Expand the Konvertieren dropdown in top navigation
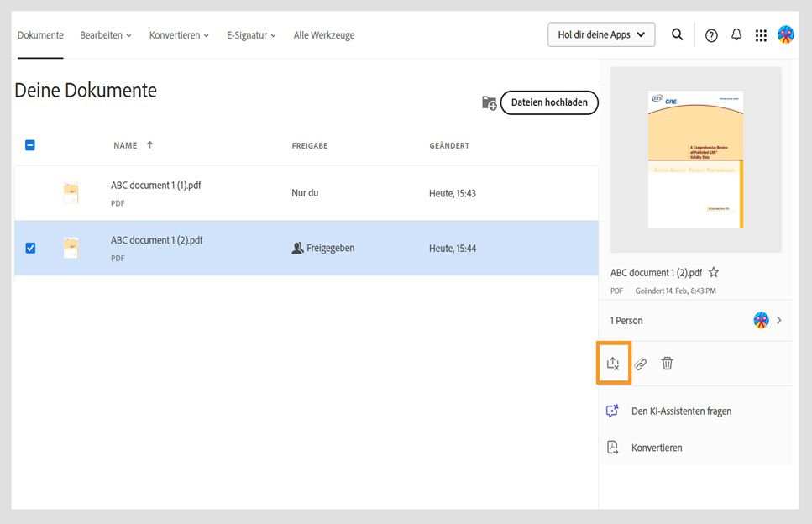 click(179, 35)
